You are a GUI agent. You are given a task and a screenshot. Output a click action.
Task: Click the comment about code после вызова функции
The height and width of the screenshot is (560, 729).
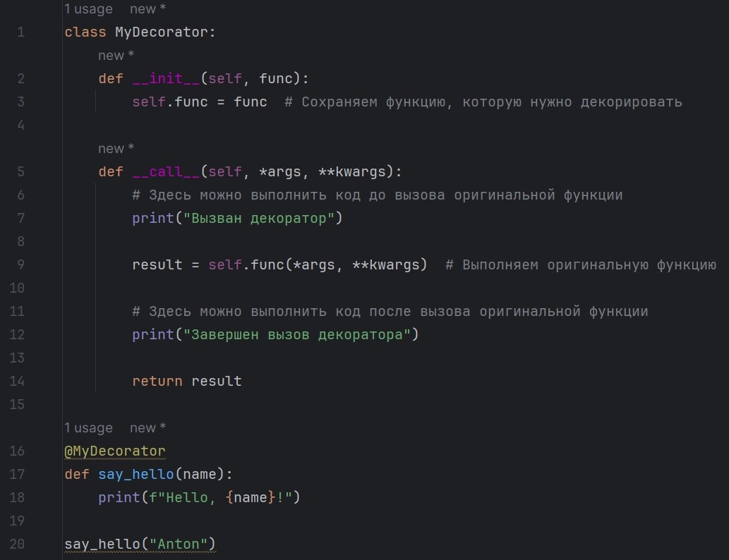(390, 311)
